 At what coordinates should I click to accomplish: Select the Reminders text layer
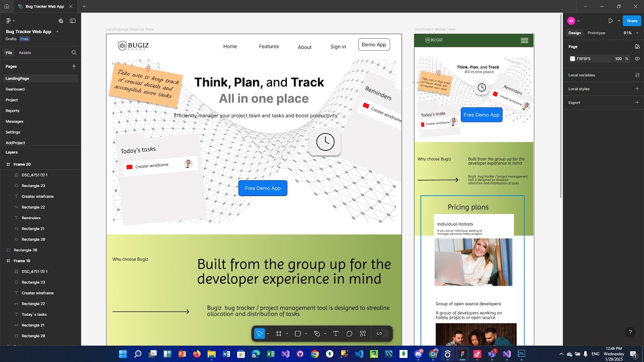[x=31, y=218]
